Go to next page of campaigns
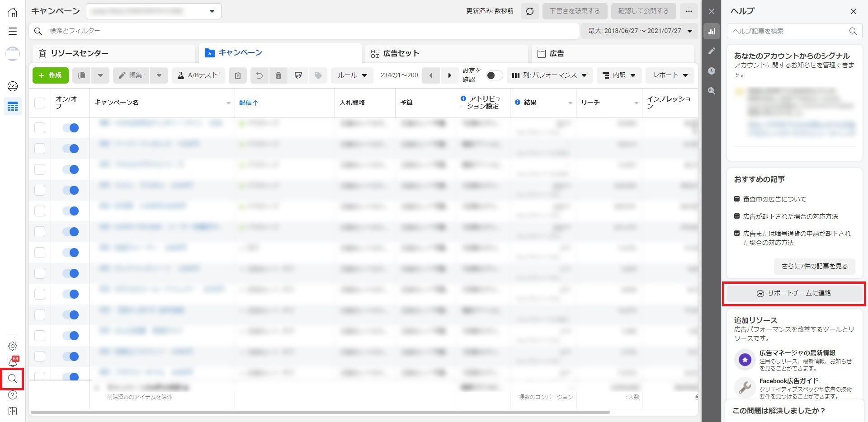This screenshot has height=422, width=868. (x=449, y=75)
